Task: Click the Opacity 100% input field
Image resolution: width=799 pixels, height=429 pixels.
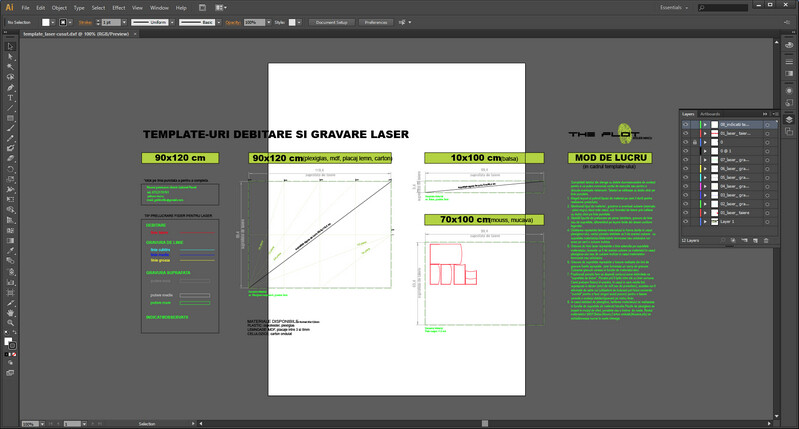Action: pyautogui.click(x=255, y=21)
